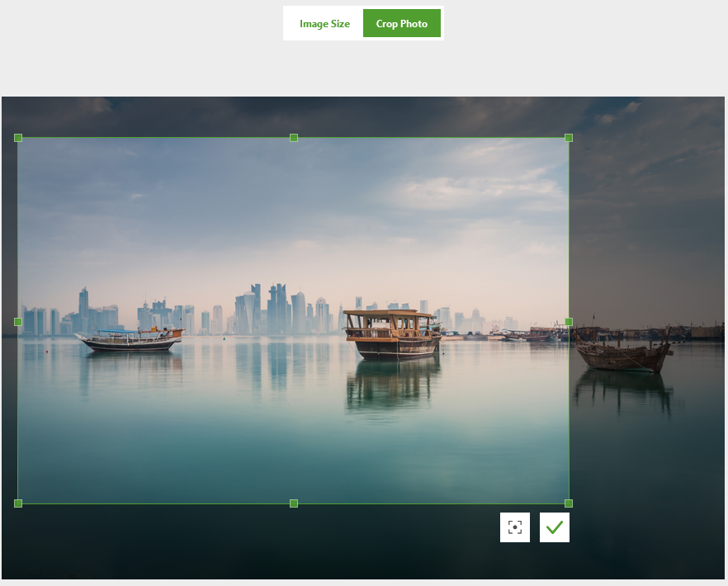Click the bottom-middle crop edge handle

(x=294, y=503)
